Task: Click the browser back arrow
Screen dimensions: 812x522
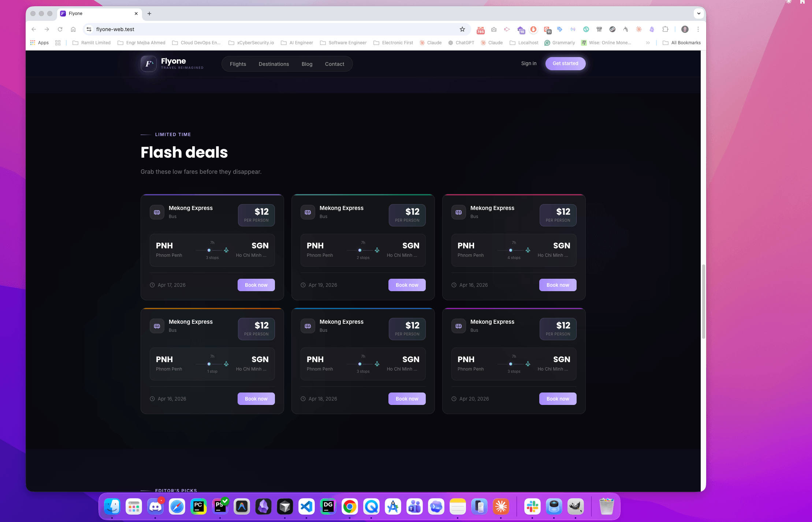Action: pyautogui.click(x=34, y=29)
